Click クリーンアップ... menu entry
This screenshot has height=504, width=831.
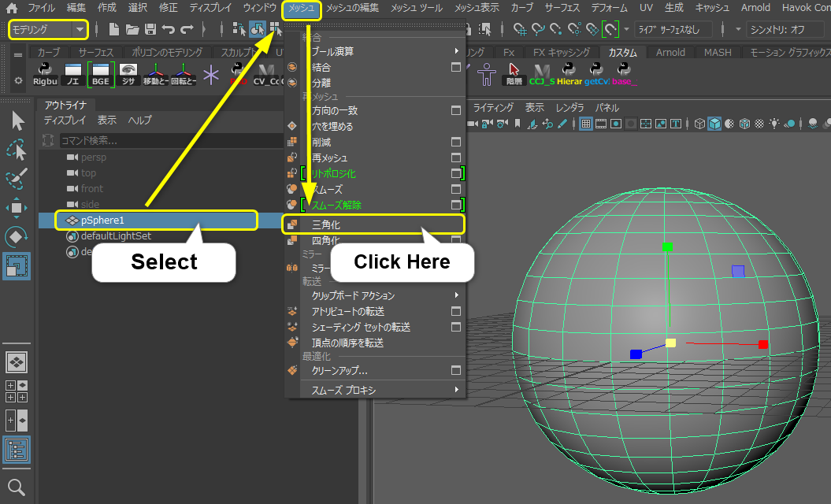point(339,370)
